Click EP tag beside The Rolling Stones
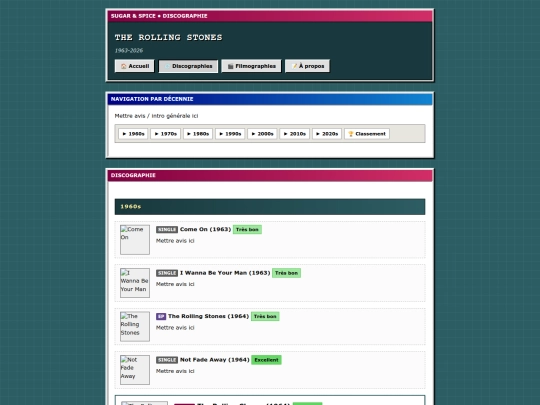This screenshot has height=405, width=540. (161, 316)
